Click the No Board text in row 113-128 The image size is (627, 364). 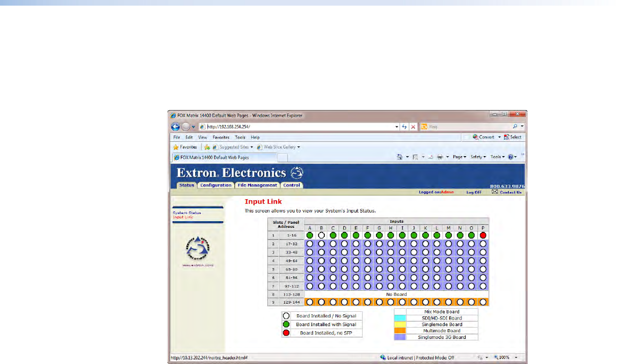(396, 294)
